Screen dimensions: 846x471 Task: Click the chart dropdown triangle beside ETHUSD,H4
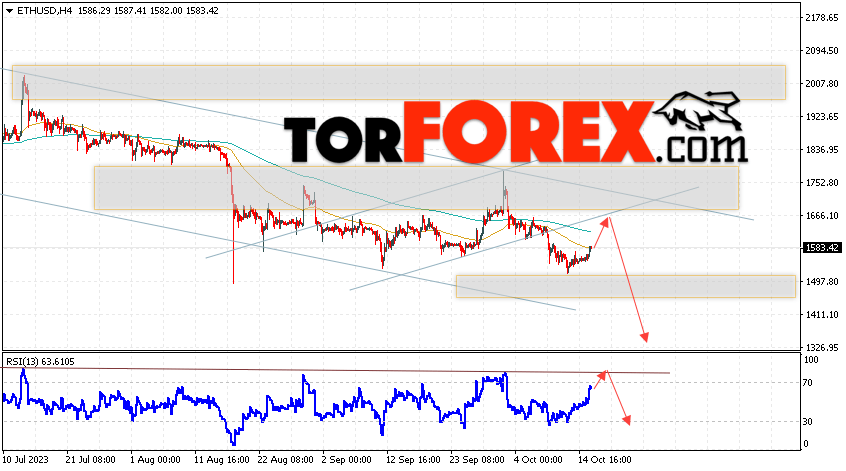(x=9, y=11)
